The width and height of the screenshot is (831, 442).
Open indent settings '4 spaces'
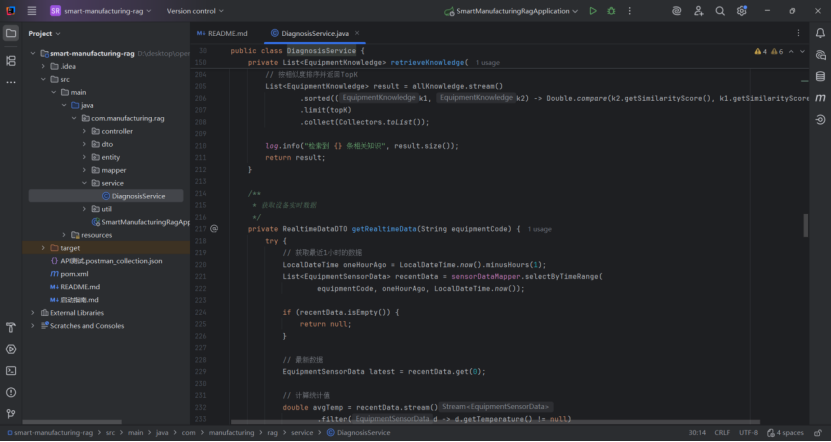tap(786, 432)
